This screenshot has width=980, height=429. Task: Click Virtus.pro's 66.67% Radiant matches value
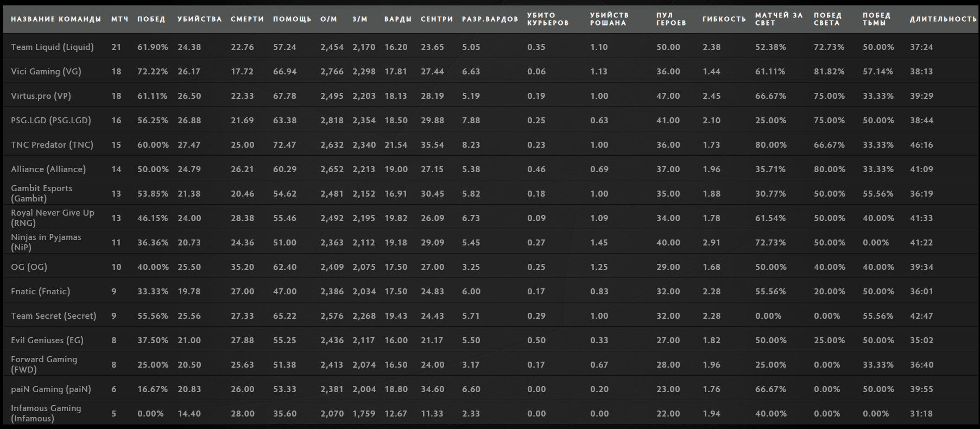tap(770, 96)
